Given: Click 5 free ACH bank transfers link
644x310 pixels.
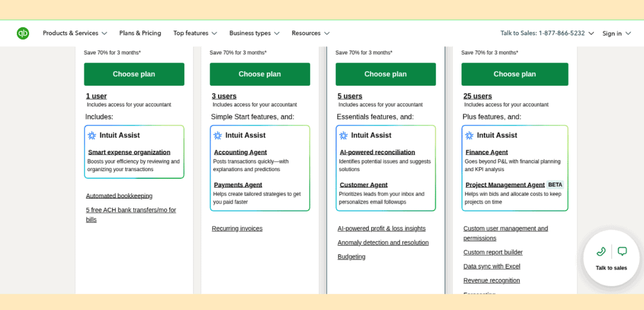Looking at the screenshot, I should point(131,215).
